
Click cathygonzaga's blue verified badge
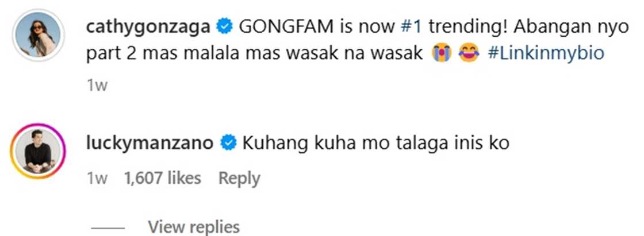pyautogui.click(x=225, y=26)
